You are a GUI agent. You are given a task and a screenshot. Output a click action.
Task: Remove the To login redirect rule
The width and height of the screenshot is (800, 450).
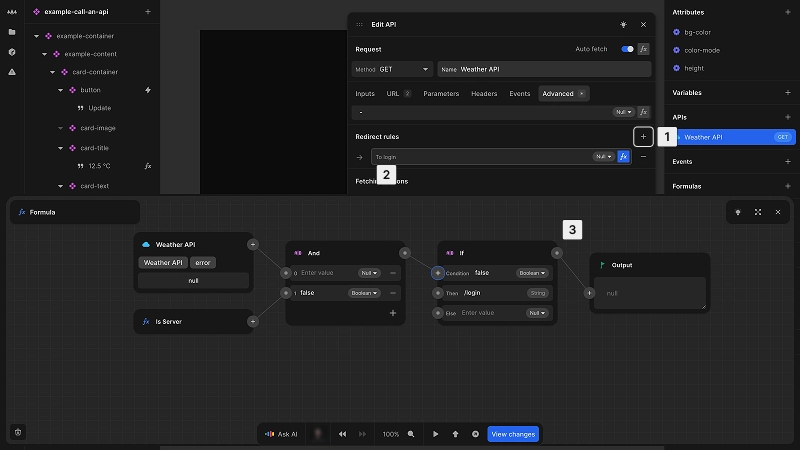643,157
